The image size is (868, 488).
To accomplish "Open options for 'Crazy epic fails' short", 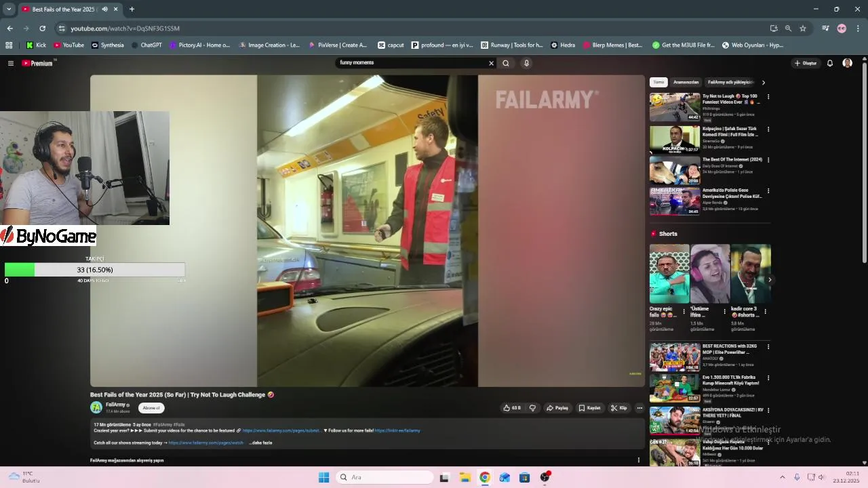I will (684, 312).
